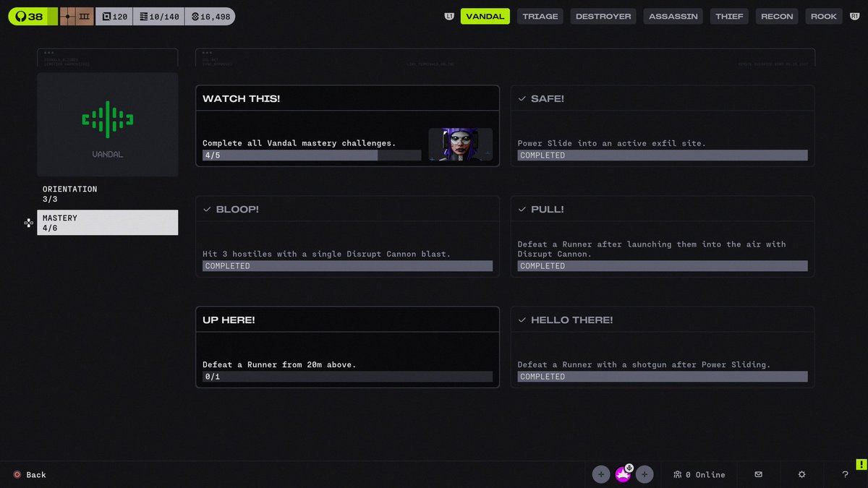868x488 pixels.
Task: Click the checkmark icon on SAFE! challenge
Action: pyautogui.click(x=522, y=98)
